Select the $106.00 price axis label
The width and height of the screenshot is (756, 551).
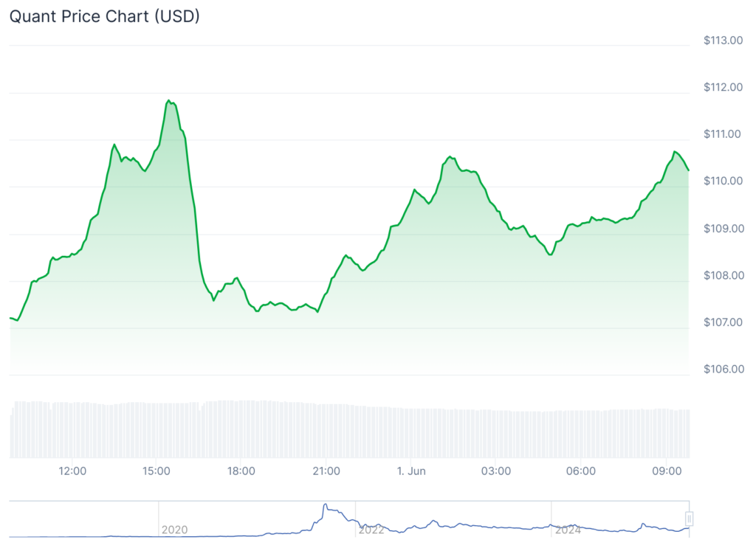[x=722, y=370]
